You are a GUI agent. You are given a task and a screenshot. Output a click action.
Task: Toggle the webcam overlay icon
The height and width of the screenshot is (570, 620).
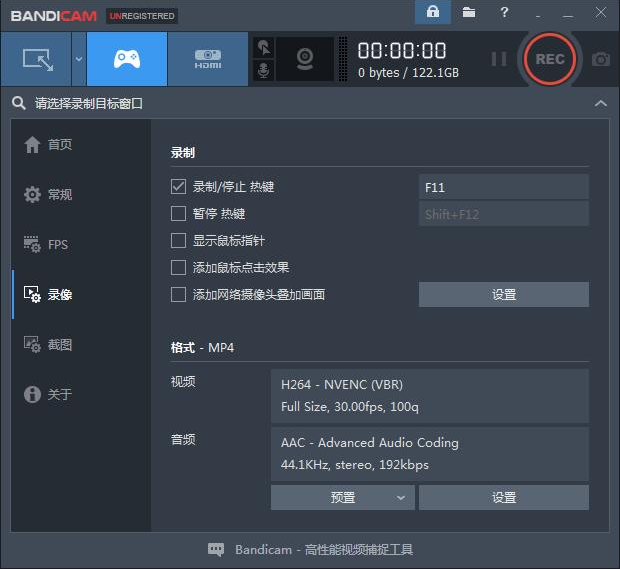pyautogui.click(x=305, y=59)
